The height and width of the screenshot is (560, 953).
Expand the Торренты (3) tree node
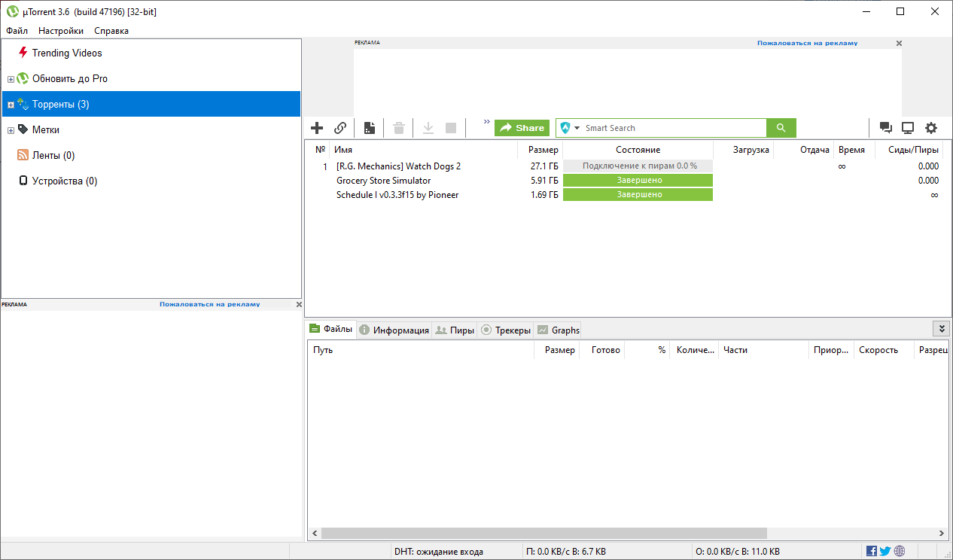click(x=11, y=105)
